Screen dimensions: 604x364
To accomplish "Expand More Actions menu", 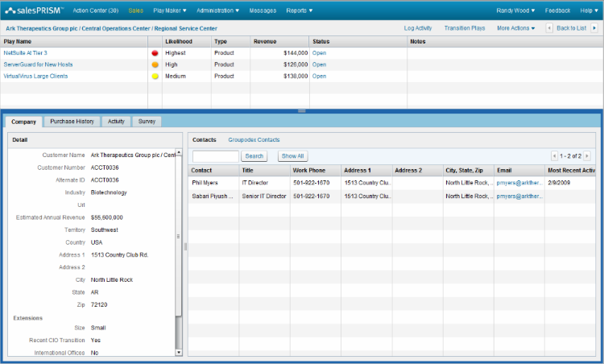I will (515, 28).
